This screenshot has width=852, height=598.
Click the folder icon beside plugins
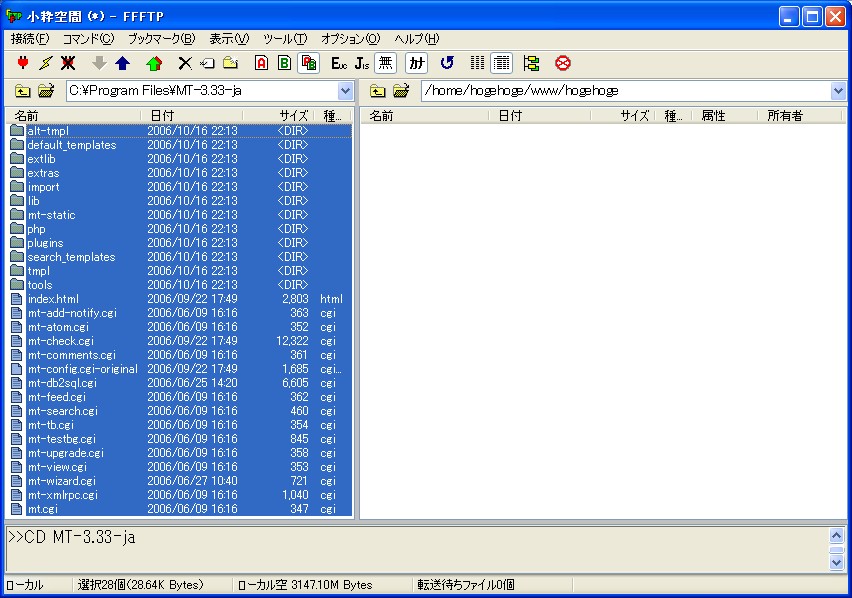17,243
